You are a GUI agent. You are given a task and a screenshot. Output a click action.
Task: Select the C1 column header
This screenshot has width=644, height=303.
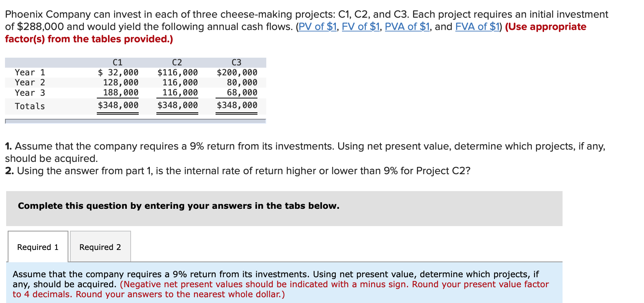(117, 62)
